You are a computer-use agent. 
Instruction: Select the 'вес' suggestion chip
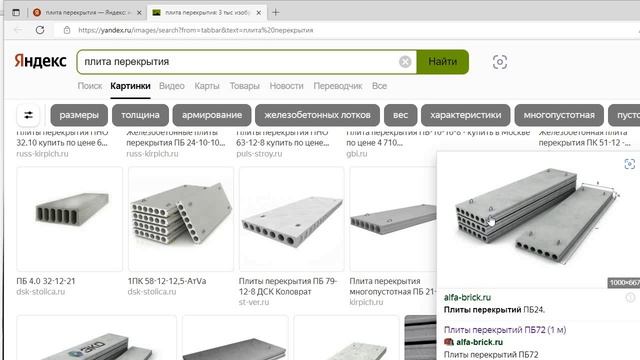(x=400, y=115)
